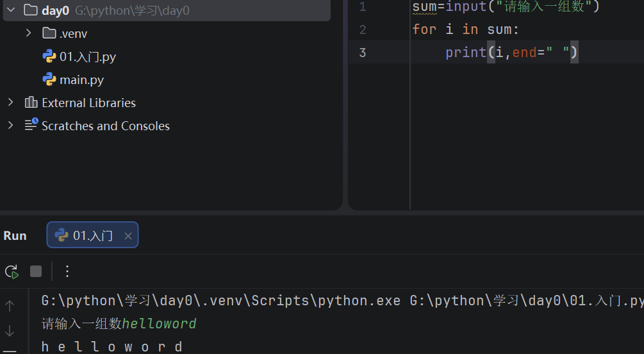This screenshot has width=644, height=354.
Task: Click the python.exe command line in console
Action: (x=343, y=301)
